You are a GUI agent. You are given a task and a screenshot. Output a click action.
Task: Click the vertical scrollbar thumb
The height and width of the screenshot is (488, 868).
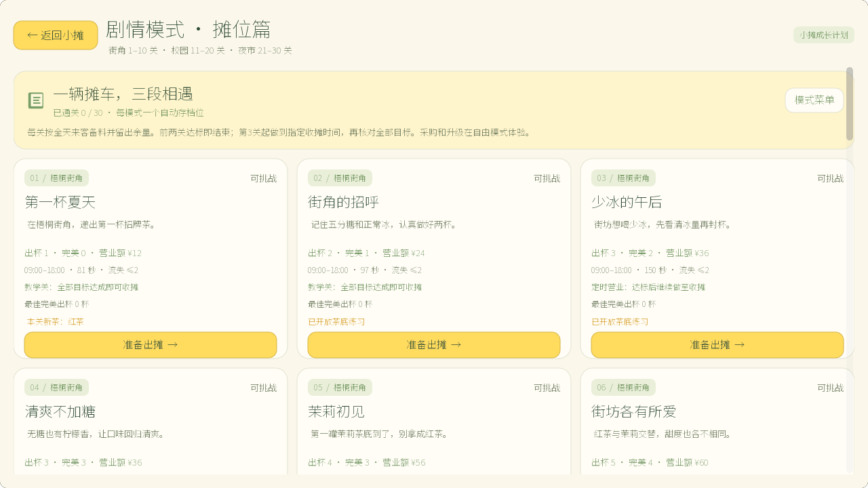tap(850, 104)
